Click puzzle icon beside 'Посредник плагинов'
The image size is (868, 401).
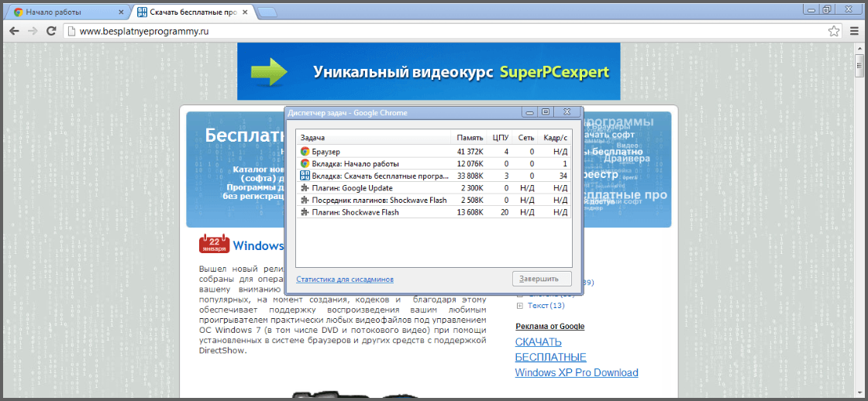305,200
